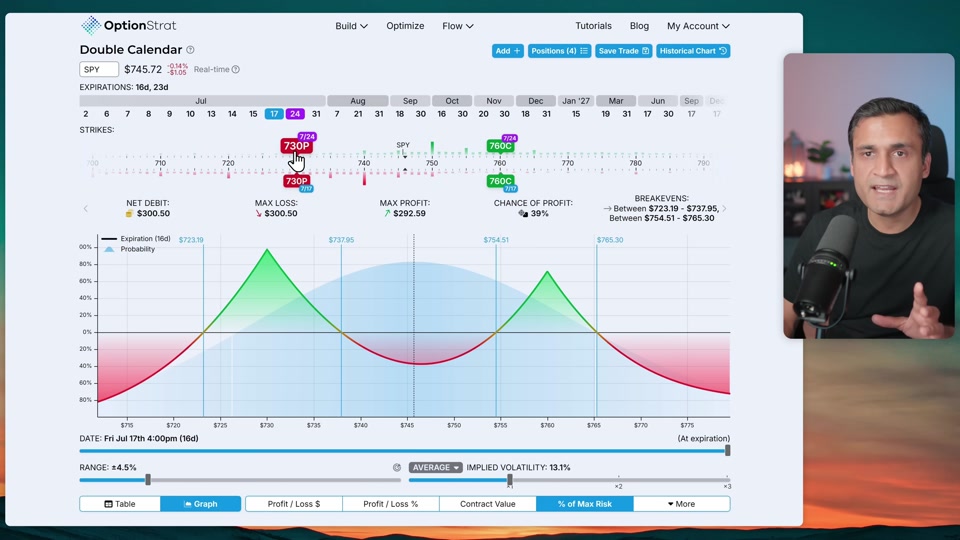Click the Aug month header
This screenshot has height=540, width=960.
point(358,101)
